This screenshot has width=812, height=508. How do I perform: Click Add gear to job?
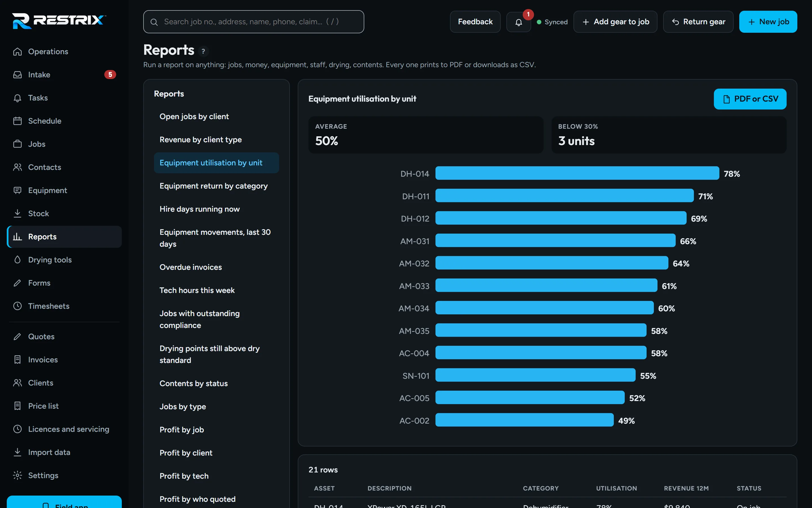pyautogui.click(x=615, y=22)
